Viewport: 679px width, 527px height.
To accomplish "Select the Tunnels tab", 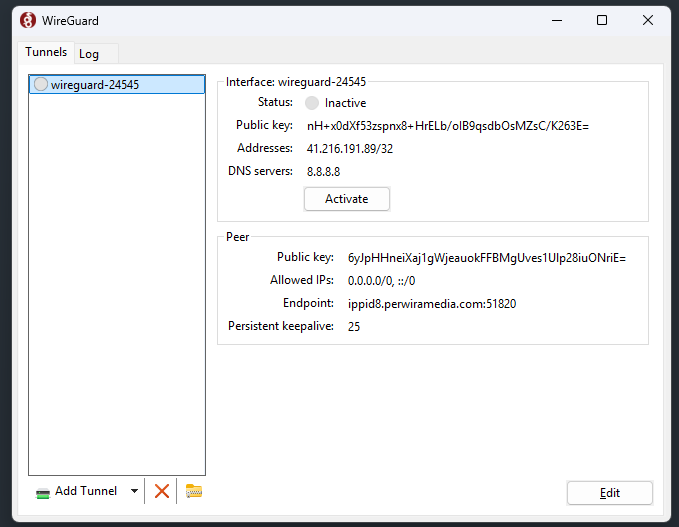I will point(46,52).
